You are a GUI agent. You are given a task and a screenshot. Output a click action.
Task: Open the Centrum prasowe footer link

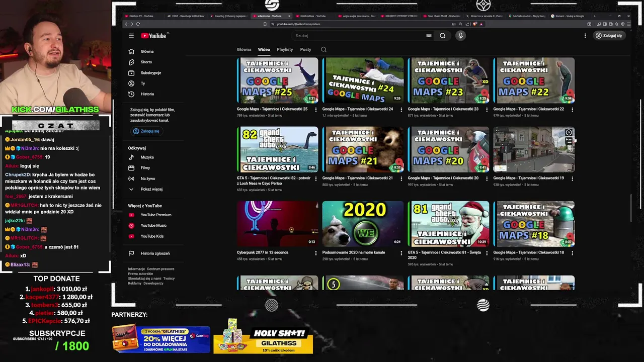pyautogui.click(x=160, y=269)
